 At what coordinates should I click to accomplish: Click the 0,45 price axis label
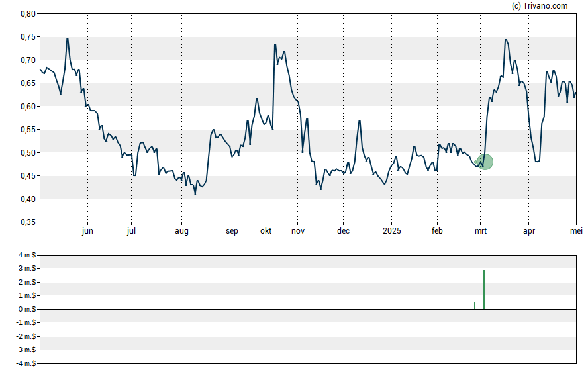click(x=28, y=176)
